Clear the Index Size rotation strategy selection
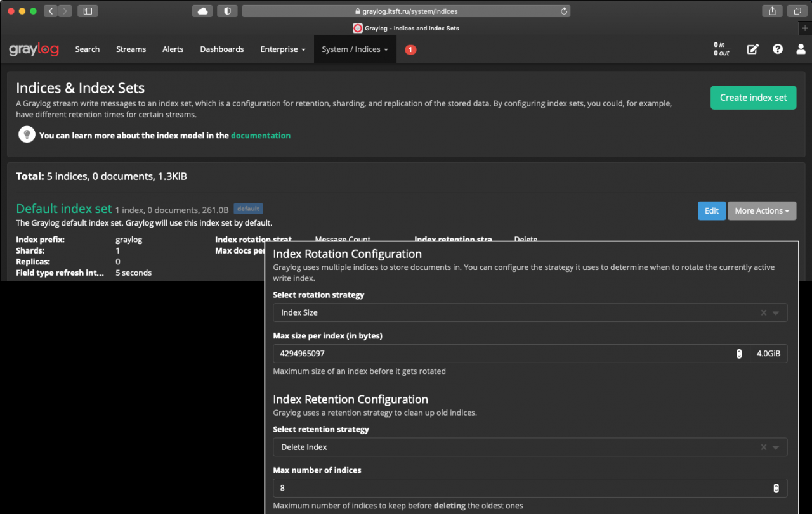 764,312
